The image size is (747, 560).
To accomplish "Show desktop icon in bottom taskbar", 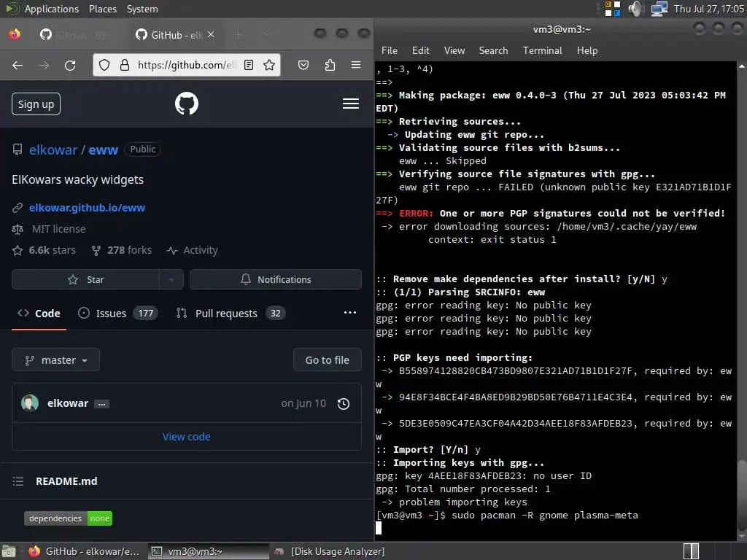I will 9,551.
